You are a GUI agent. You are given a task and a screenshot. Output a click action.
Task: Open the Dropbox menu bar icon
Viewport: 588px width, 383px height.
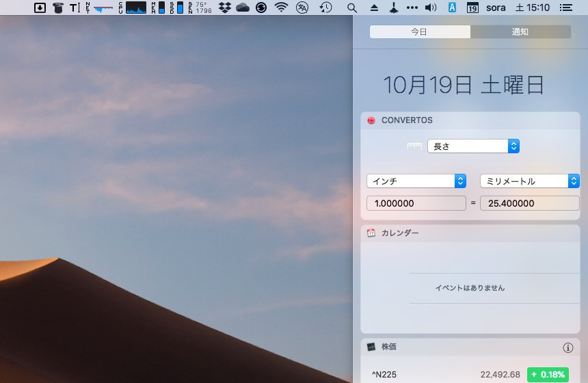pos(225,8)
